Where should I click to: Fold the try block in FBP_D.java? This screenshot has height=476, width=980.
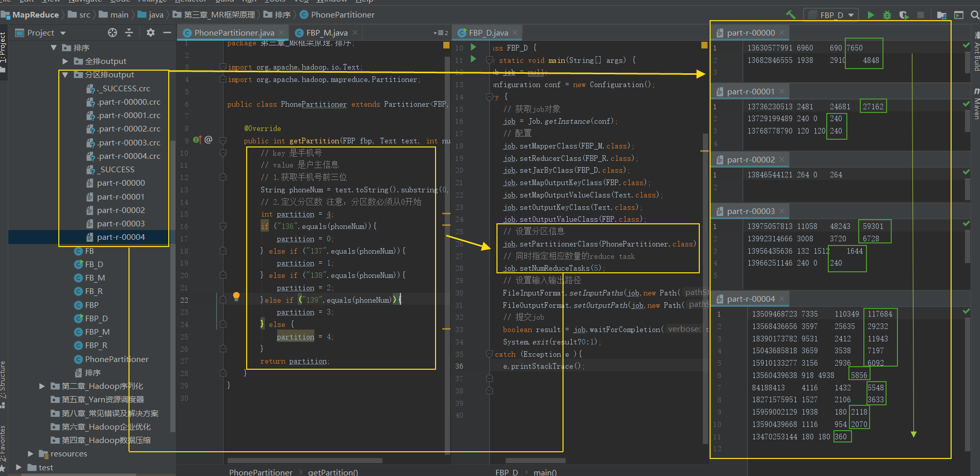[489, 96]
